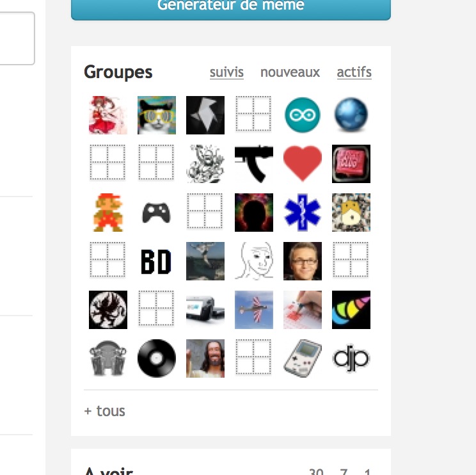Viewport: 476px width, 475px height.
Task: Click the empty text box at left edge
Action: (x=17, y=38)
